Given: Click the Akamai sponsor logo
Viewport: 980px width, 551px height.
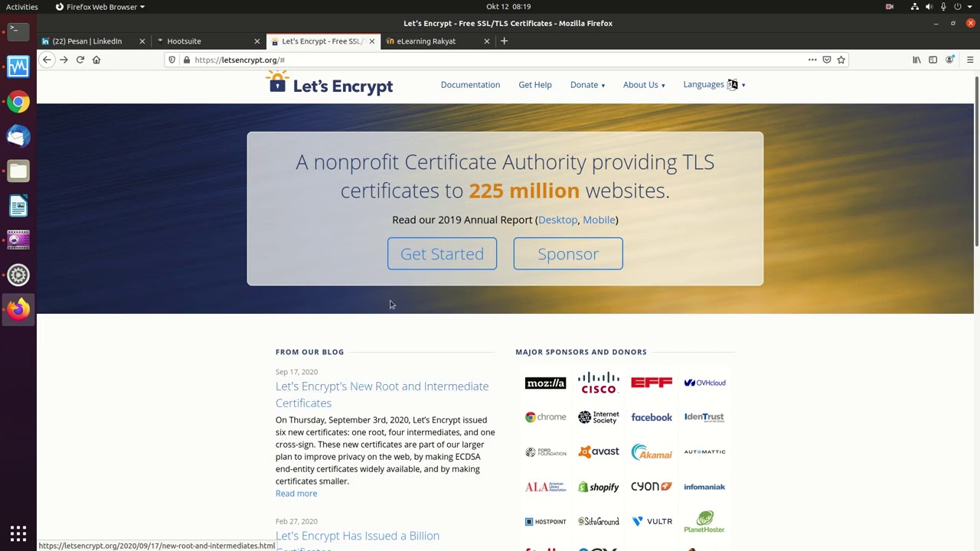Looking at the screenshot, I should 652,452.
